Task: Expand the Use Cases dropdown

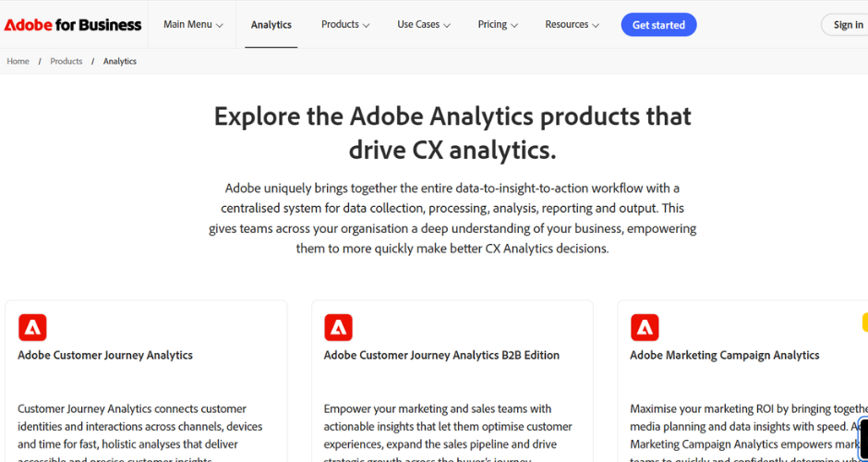Action: [424, 24]
